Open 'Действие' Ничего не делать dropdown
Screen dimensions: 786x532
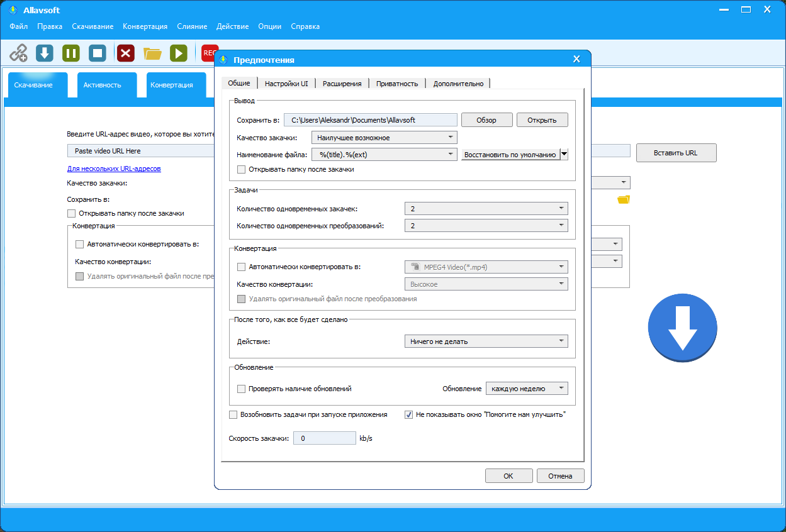(x=486, y=341)
